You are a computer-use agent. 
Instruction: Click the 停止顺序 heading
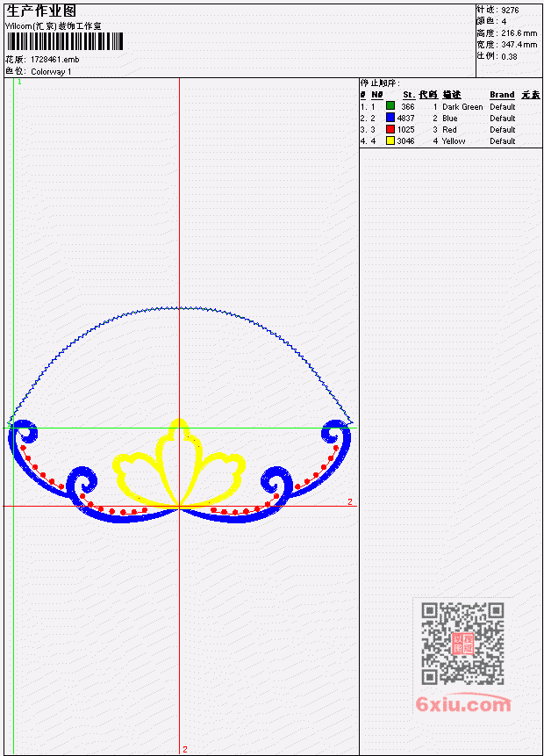380,83
